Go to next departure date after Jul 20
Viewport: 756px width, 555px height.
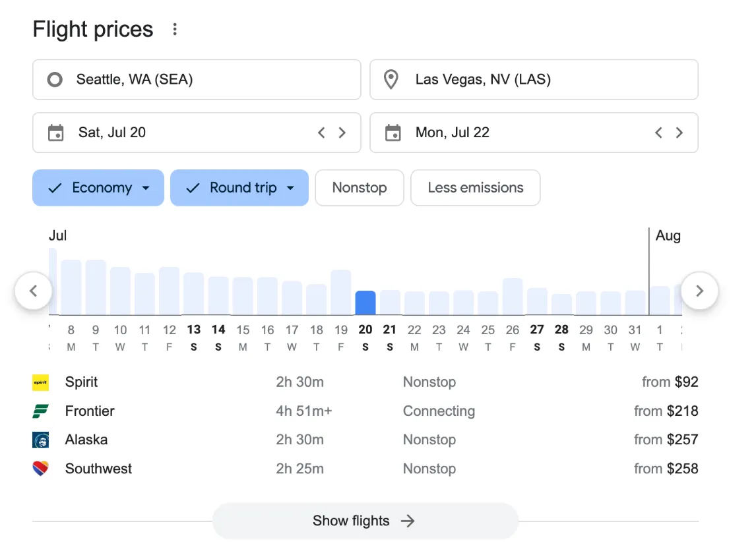[x=342, y=132]
